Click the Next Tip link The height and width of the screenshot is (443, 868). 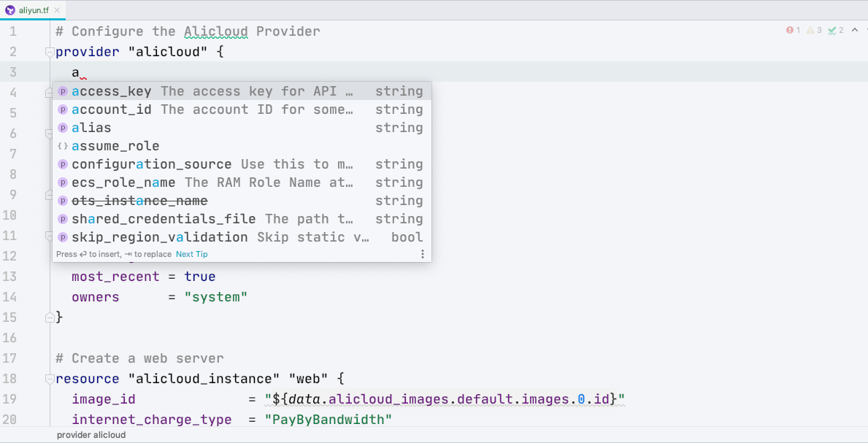coord(191,254)
